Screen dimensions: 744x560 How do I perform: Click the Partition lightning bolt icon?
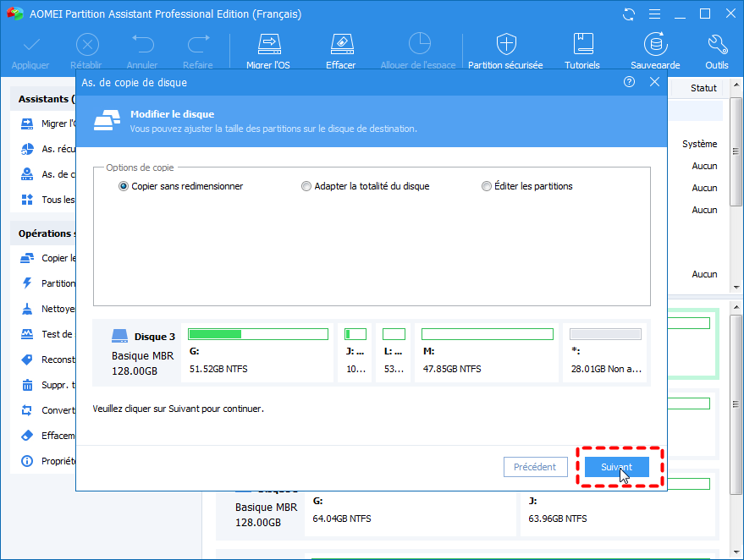pos(27,283)
